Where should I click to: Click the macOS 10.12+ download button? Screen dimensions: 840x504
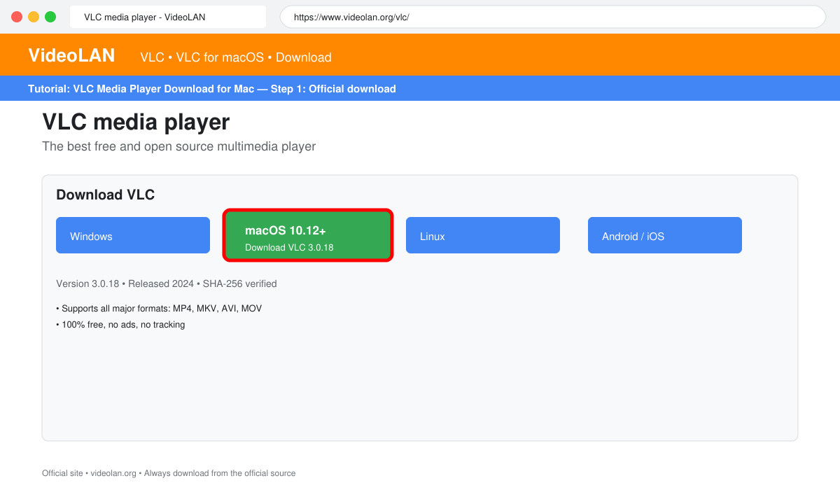tap(308, 235)
